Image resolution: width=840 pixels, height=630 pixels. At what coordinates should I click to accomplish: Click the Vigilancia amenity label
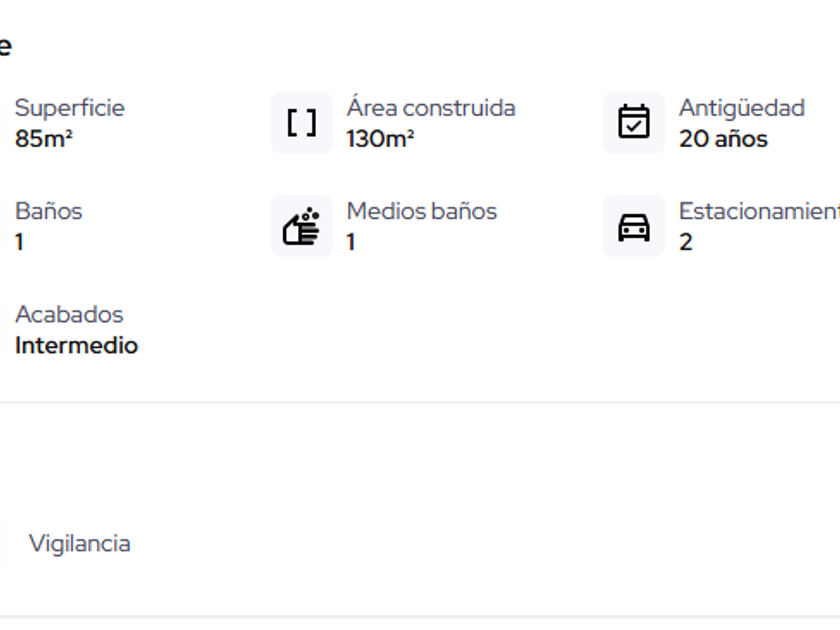tap(79, 544)
